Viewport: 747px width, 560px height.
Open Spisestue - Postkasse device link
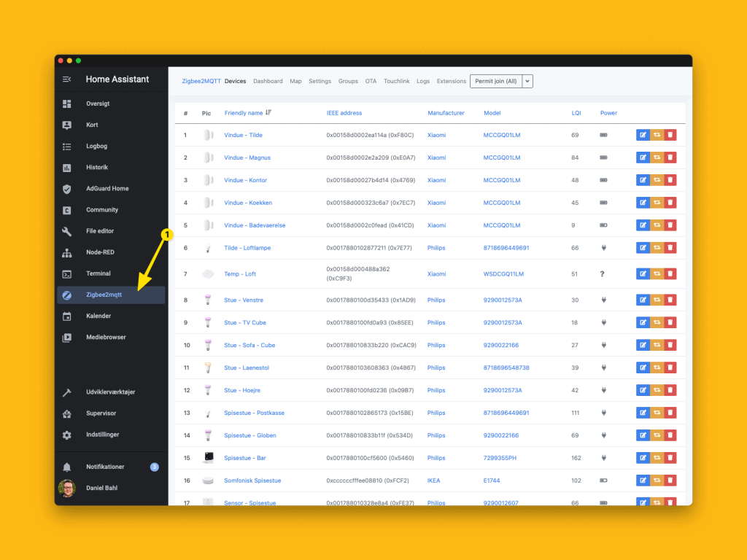[x=254, y=413]
